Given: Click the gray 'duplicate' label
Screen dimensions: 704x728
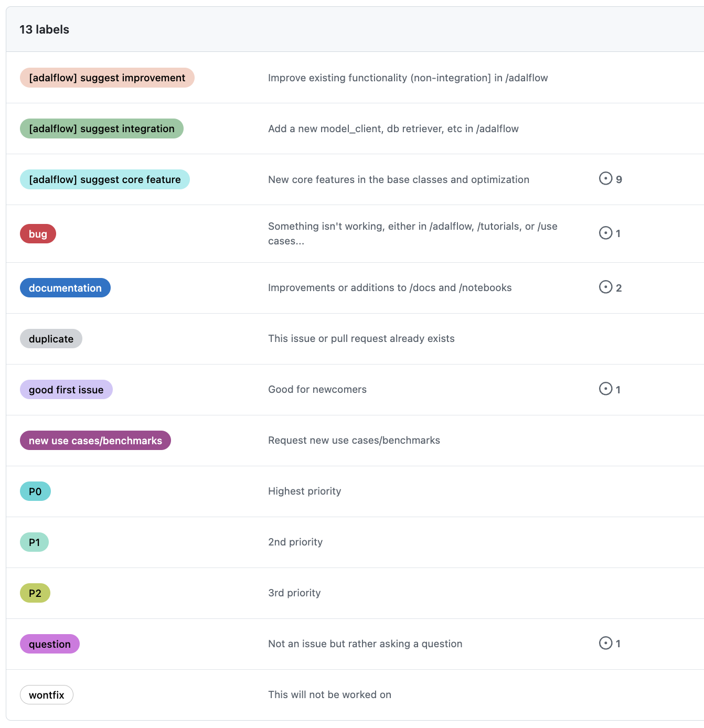Looking at the screenshot, I should pyautogui.click(x=51, y=339).
